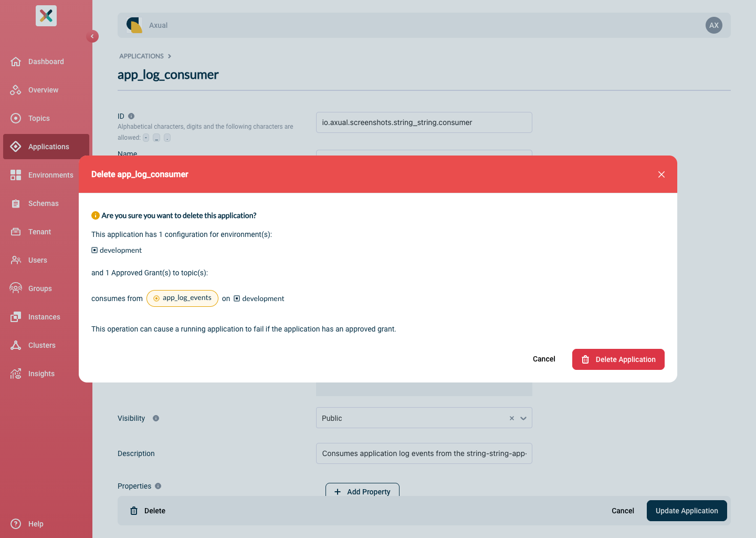The width and height of the screenshot is (756, 538).
Task: Click the development environment under configurations
Action: [x=117, y=251]
